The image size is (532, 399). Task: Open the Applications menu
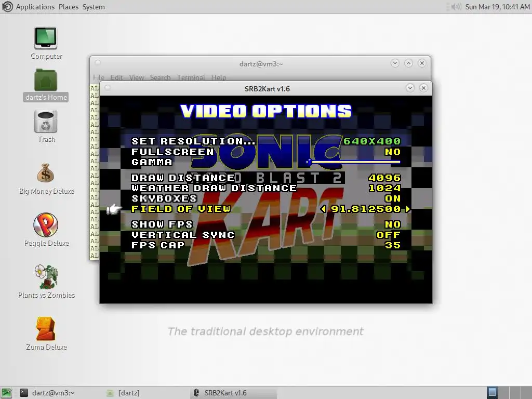[35, 7]
